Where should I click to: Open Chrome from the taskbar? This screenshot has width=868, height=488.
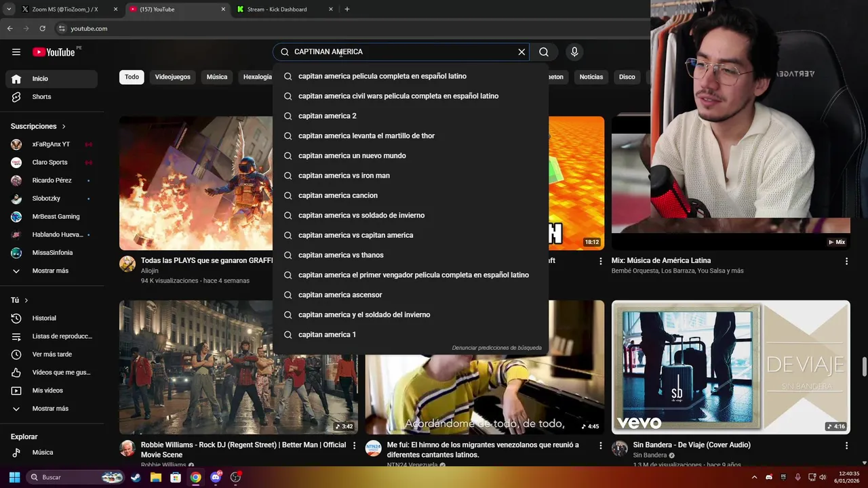click(195, 477)
